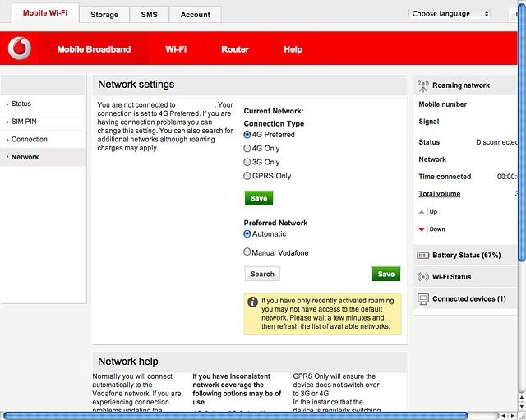Open the Router menu
The width and height of the screenshot is (526, 420).
pos(235,49)
